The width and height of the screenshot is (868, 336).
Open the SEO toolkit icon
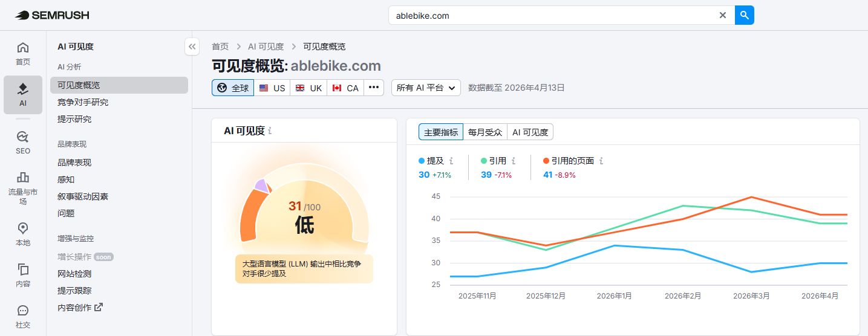(23, 142)
